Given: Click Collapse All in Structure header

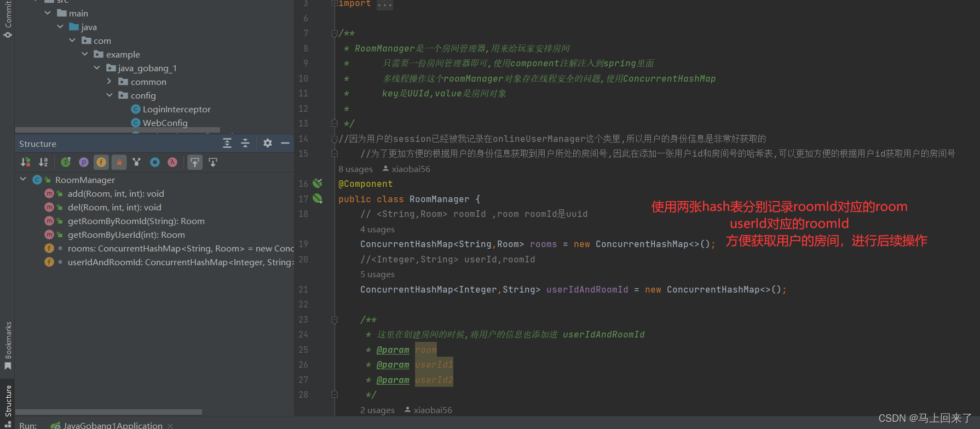Looking at the screenshot, I should (x=245, y=143).
